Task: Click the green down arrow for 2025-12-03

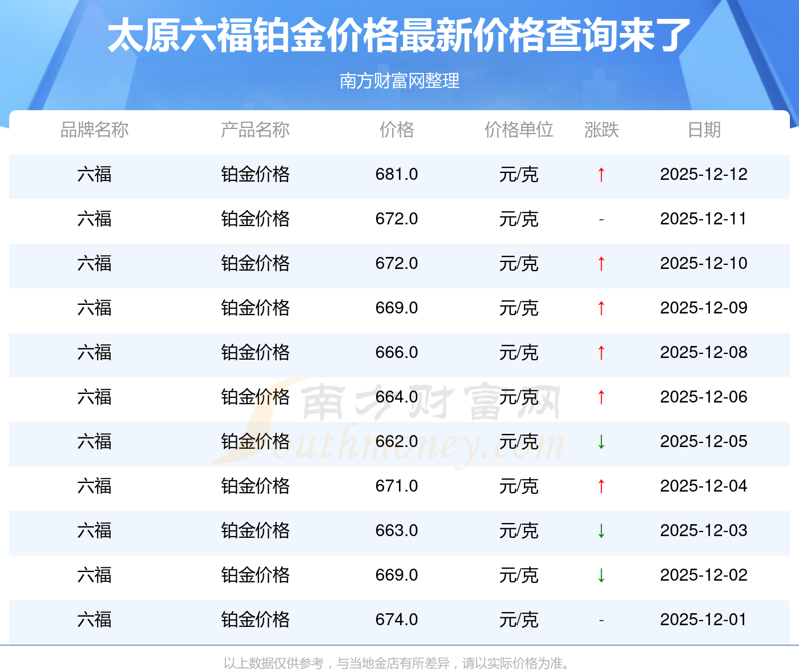Action: click(601, 531)
